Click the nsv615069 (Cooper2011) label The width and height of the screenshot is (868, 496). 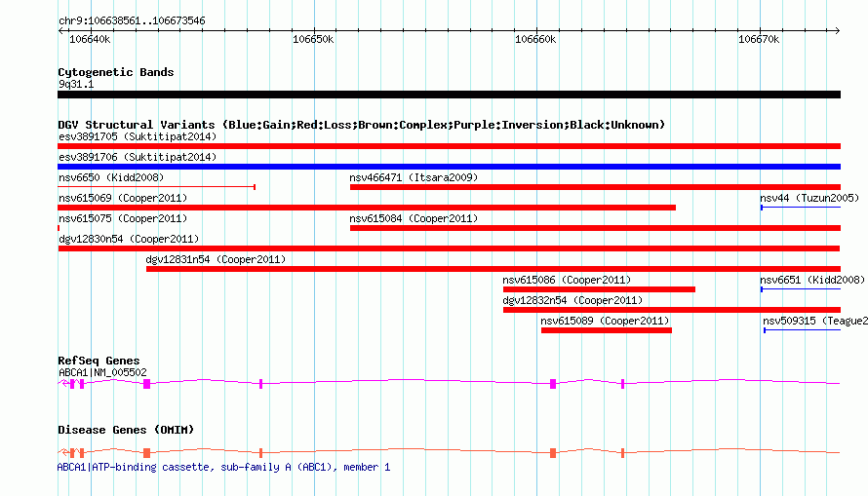123,198
